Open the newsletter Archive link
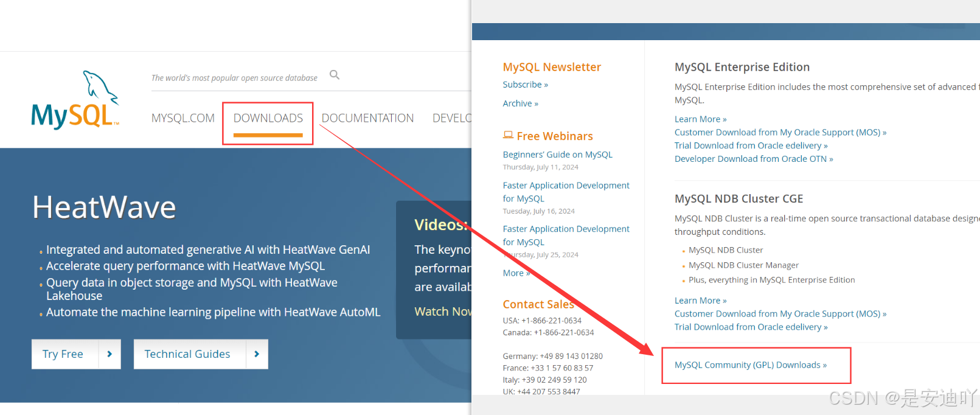Viewport: 980px width, 415px height. (521, 103)
